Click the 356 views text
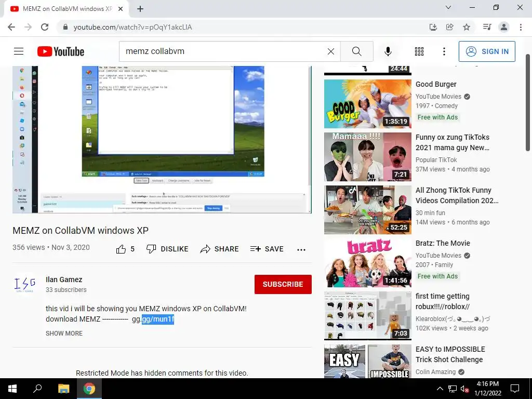 tap(29, 247)
